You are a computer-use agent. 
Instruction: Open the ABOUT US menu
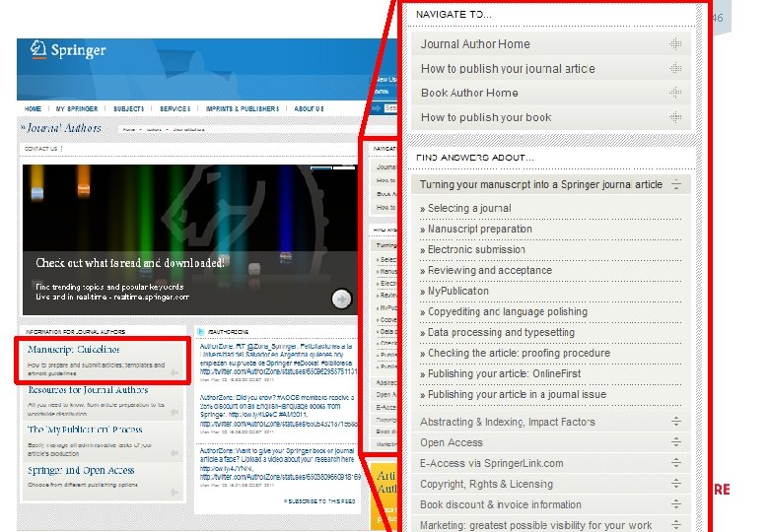(x=309, y=108)
